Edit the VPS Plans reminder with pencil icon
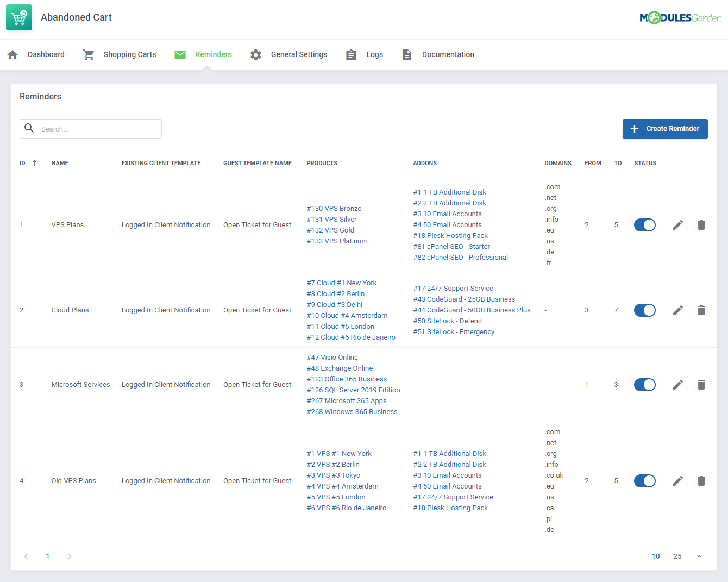 tap(677, 224)
